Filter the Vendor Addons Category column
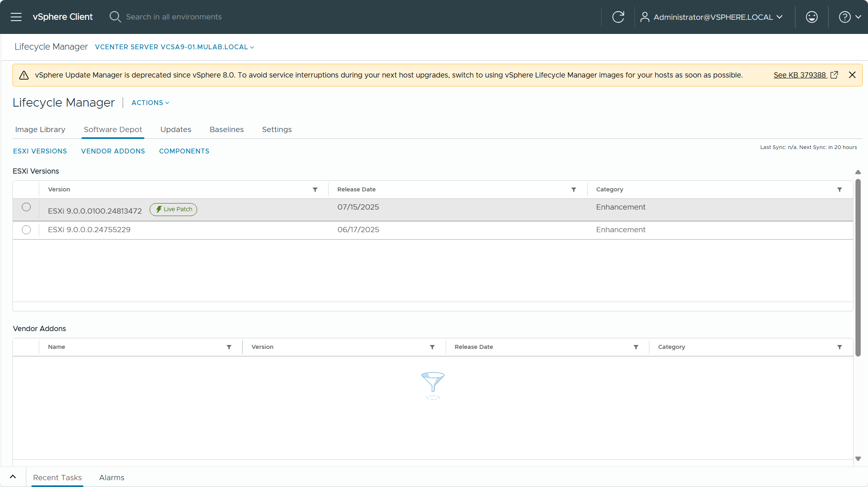 [x=839, y=347]
